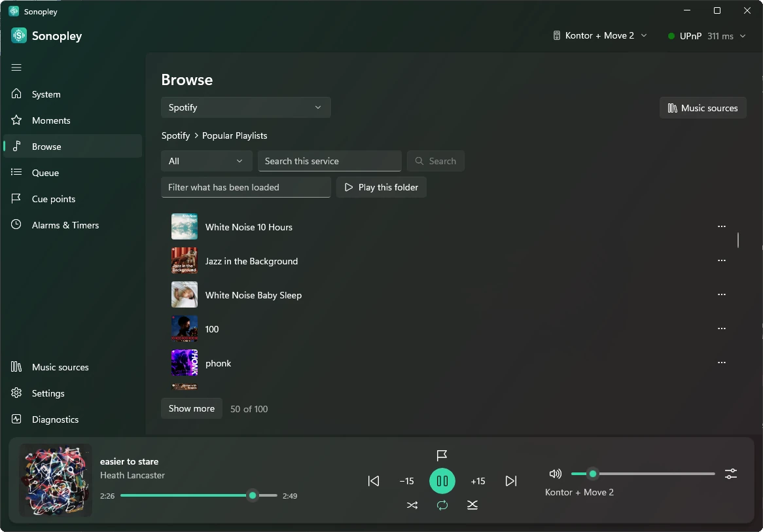Click Play this folder button

click(381, 187)
